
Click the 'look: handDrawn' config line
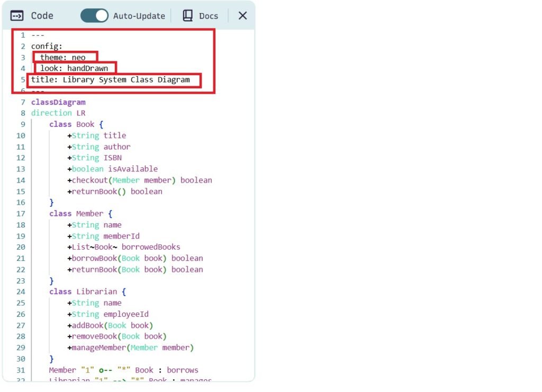(74, 68)
